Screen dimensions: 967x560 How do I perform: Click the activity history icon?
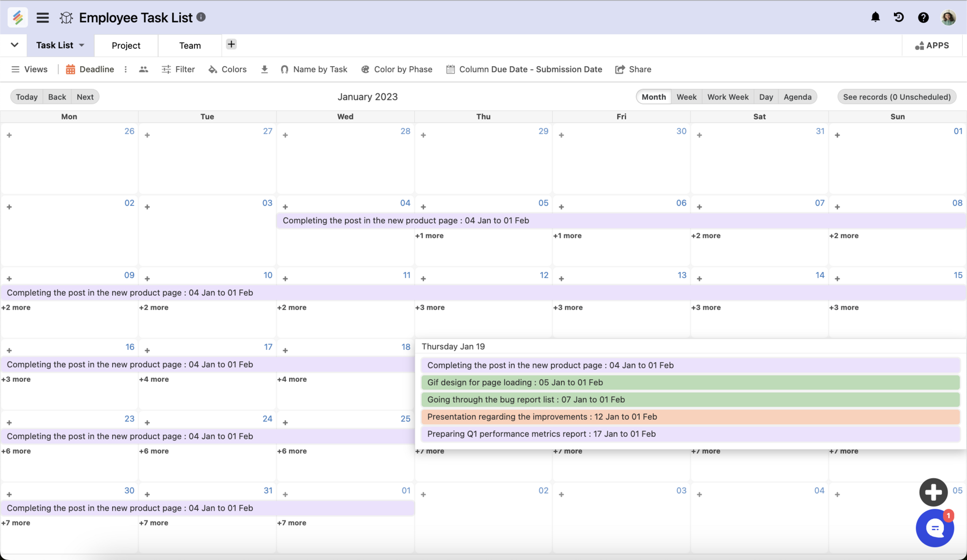(x=899, y=17)
